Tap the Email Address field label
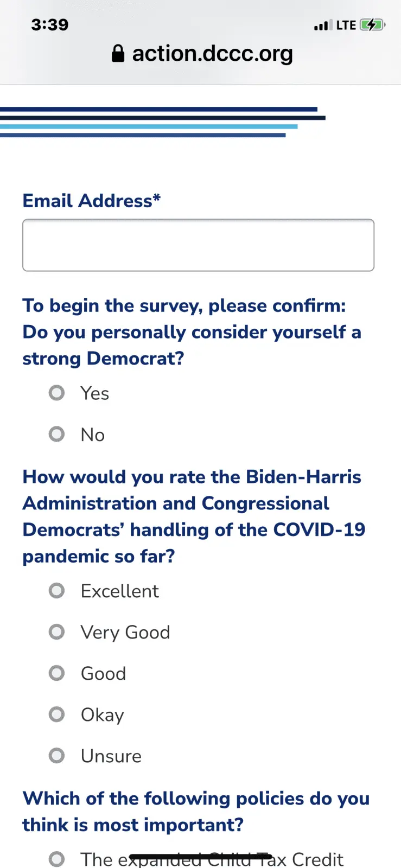401x868 pixels. click(x=91, y=201)
